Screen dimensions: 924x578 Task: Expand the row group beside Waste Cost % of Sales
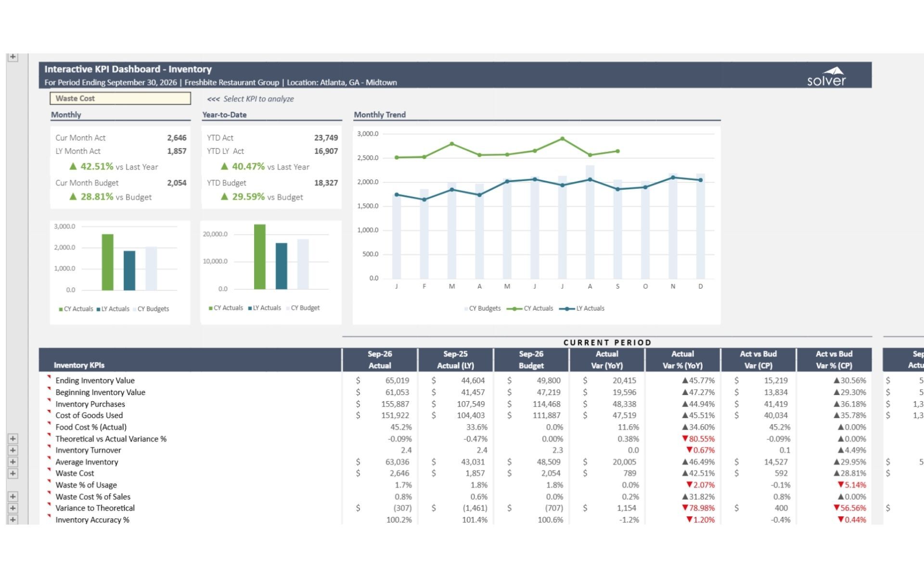click(13, 497)
